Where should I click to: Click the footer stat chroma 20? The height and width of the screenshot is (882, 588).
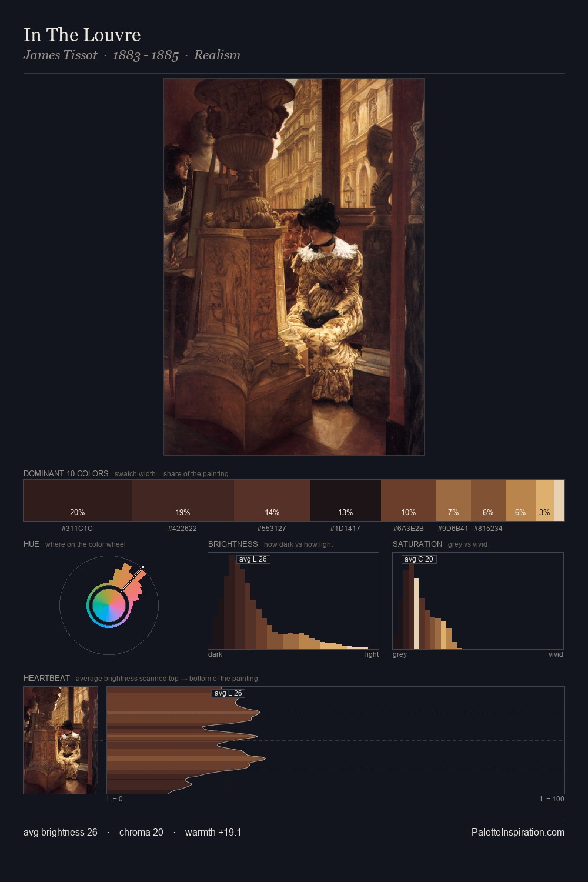pyautogui.click(x=141, y=832)
